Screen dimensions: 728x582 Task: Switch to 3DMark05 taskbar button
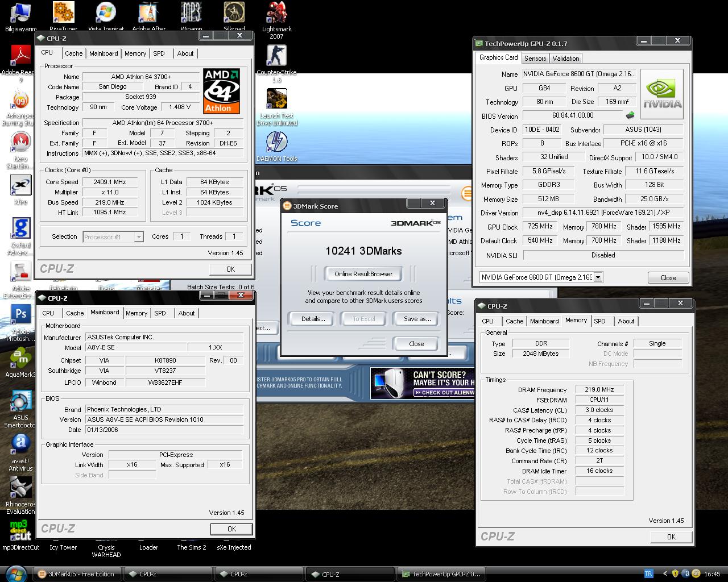click(x=77, y=574)
